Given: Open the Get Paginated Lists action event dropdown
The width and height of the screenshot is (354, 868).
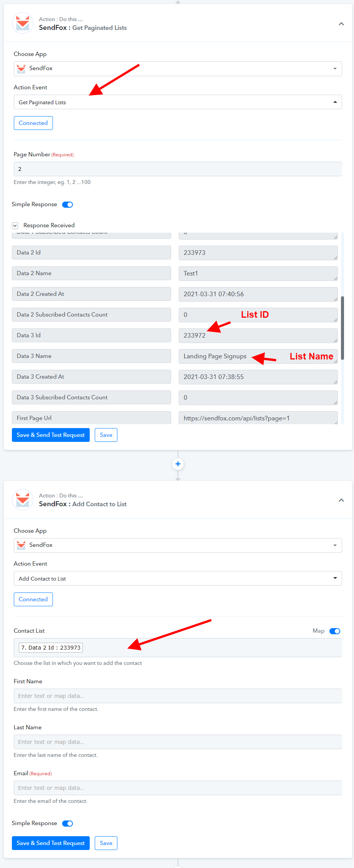Looking at the screenshot, I should (178, 102).
